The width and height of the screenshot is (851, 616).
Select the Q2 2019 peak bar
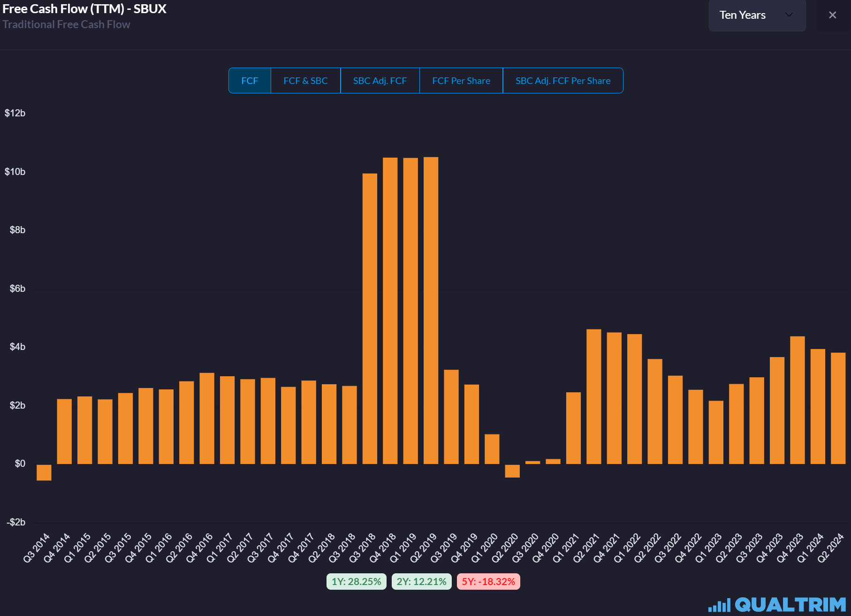(431, 311)
